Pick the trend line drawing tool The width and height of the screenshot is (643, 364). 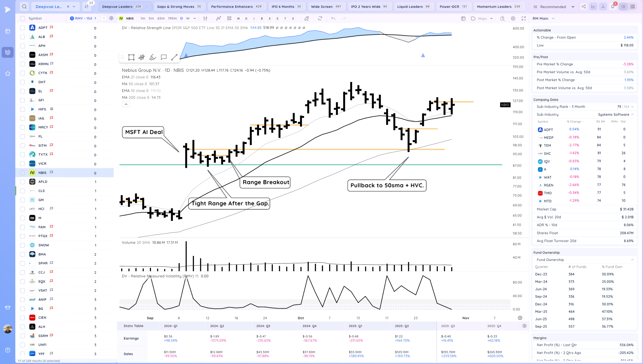174,57
